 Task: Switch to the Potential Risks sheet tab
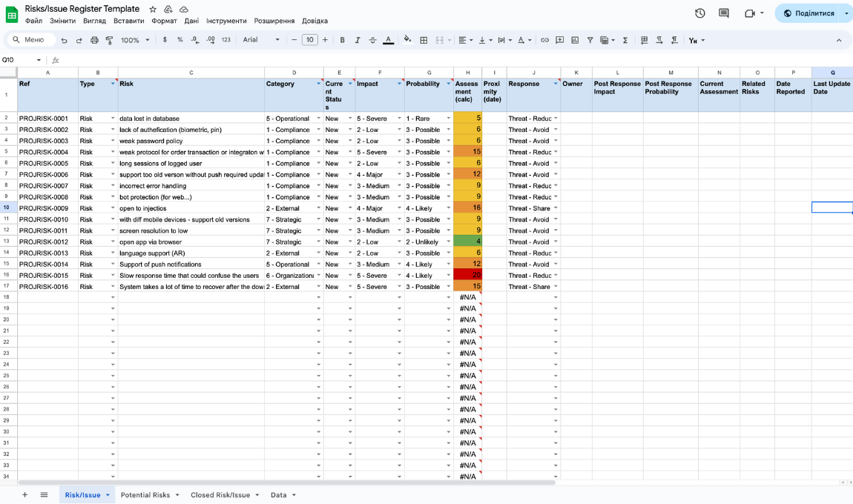pyautogui.click(x=145, y=494)
